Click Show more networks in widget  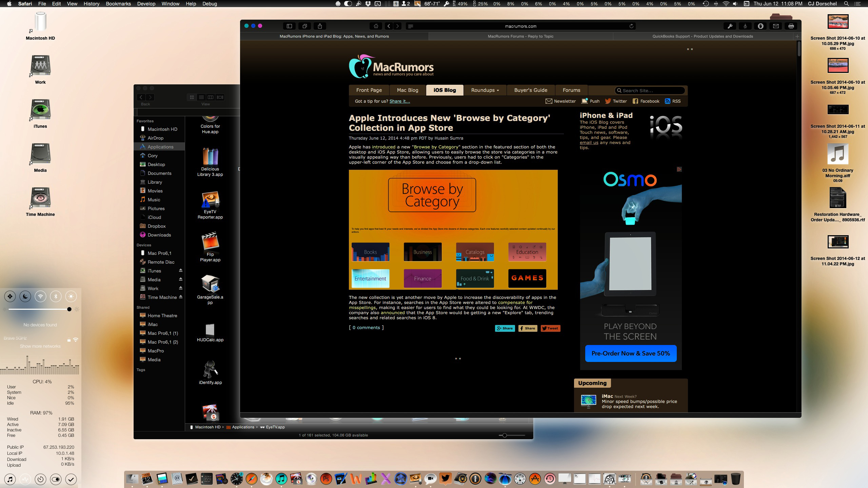(40, 346)
